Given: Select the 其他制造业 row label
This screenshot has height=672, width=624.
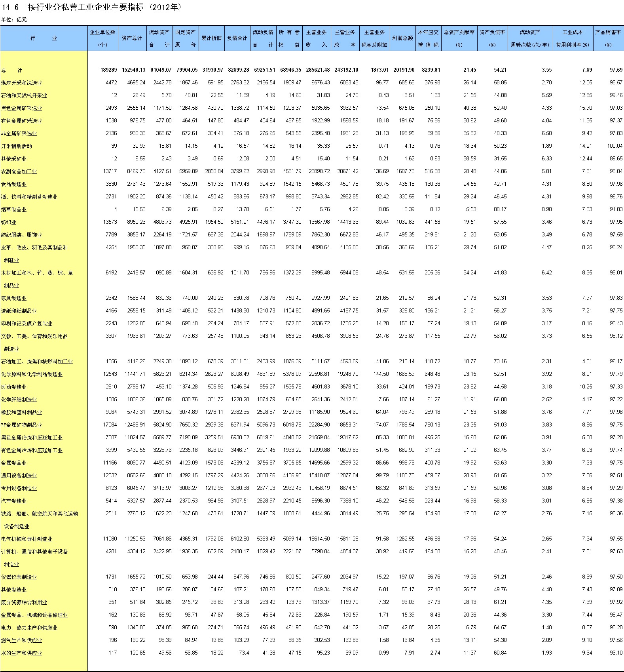Looking at the screenshot, I should coord(14,590).
